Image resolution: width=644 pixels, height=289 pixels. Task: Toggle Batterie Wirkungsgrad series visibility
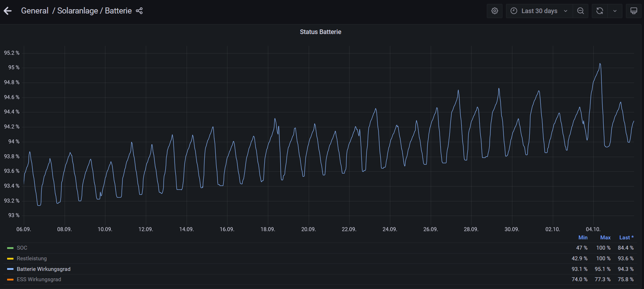tap(44, 269)
